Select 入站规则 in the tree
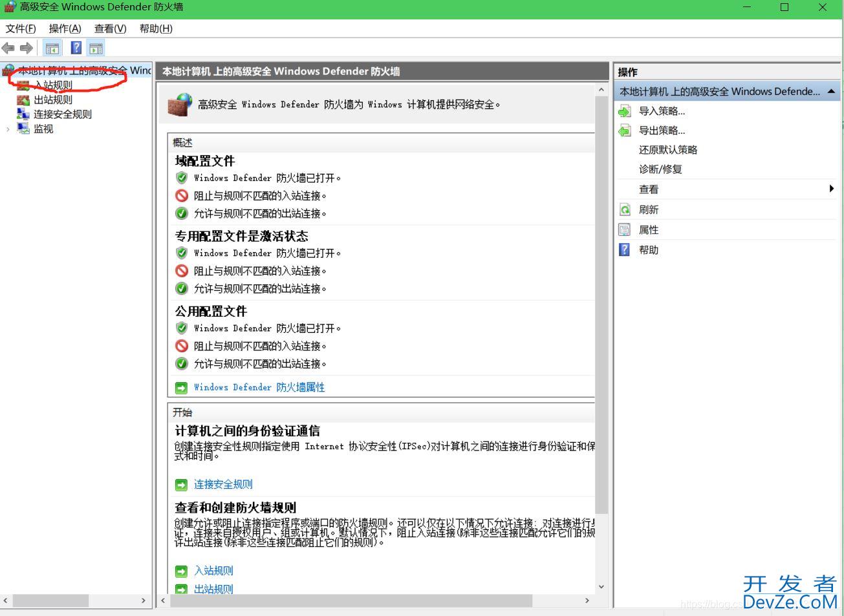This screenshot has width=844, height=616. 53,85
